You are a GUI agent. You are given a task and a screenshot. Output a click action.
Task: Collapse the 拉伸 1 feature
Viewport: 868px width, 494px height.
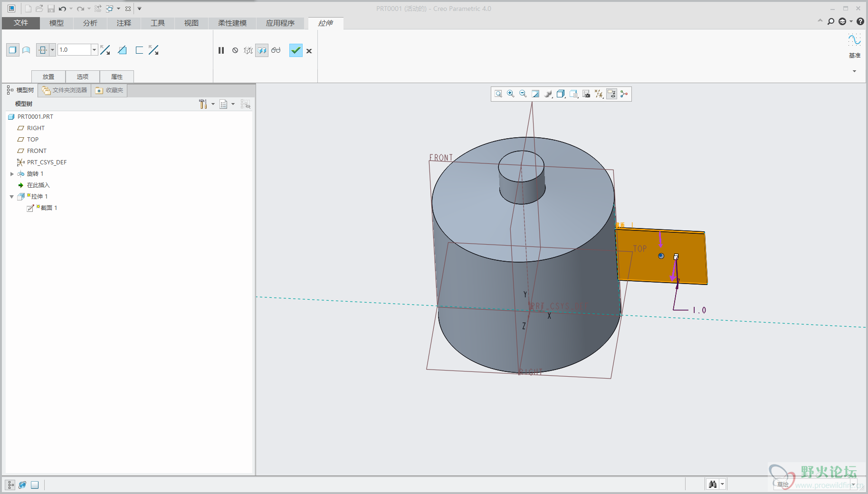[12, 197]
